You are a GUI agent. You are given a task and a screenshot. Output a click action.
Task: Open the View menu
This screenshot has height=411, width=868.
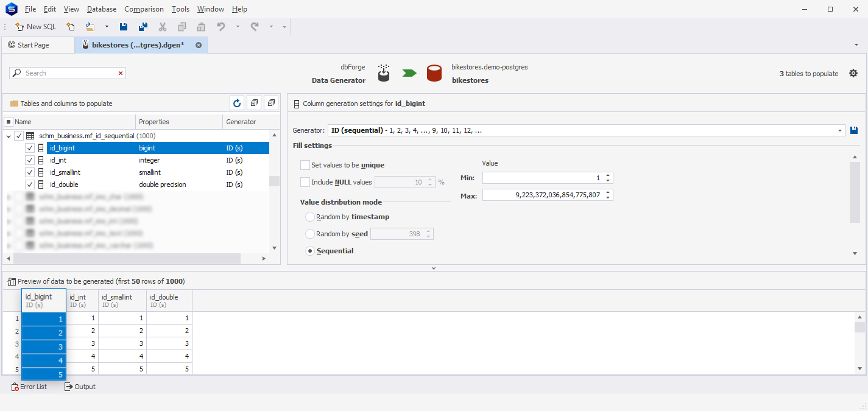(71, 9)
